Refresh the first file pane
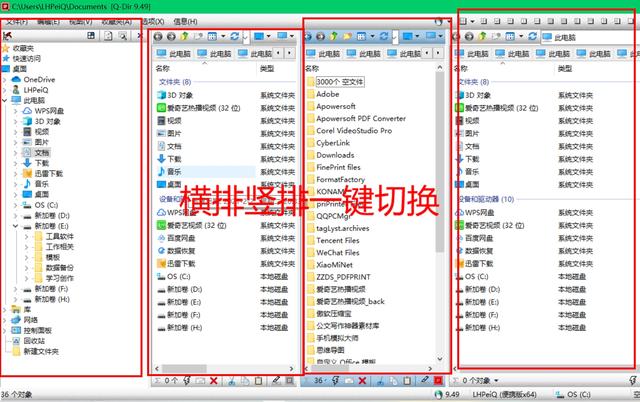 pos(234,37)
